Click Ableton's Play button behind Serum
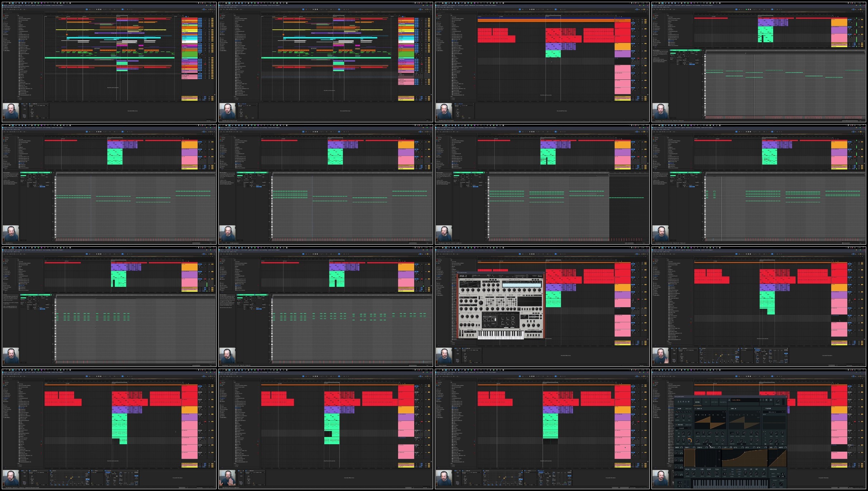 click(746, 376)
